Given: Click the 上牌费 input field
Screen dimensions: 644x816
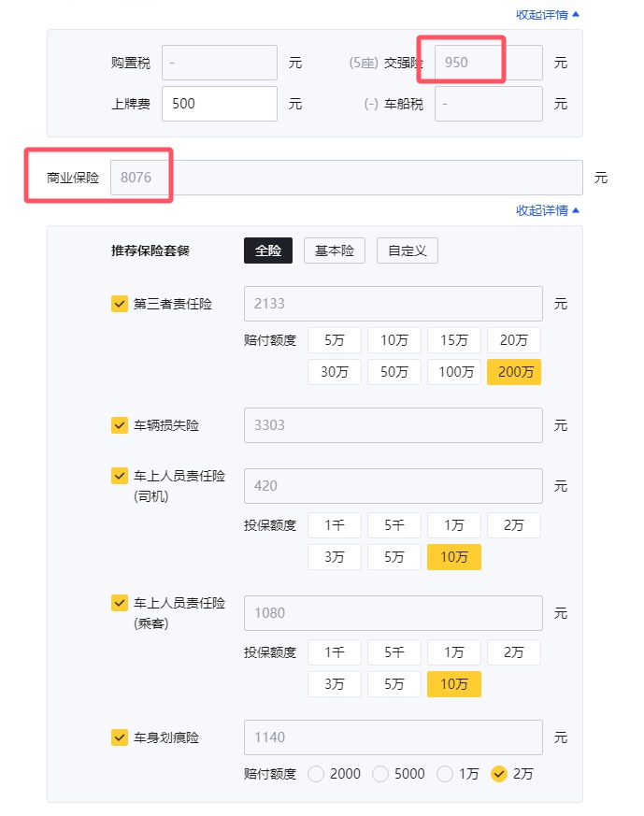Looking at the screenshot, I should coord(220,104).
